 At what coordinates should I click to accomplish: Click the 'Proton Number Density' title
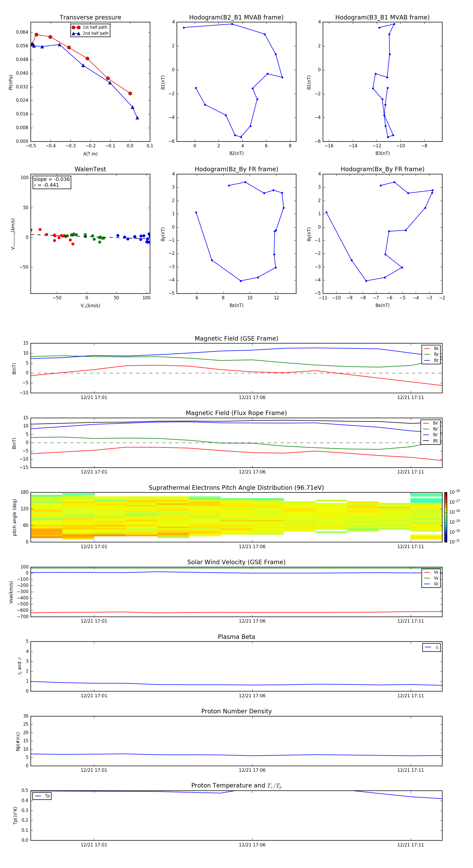tap(236, 711)
